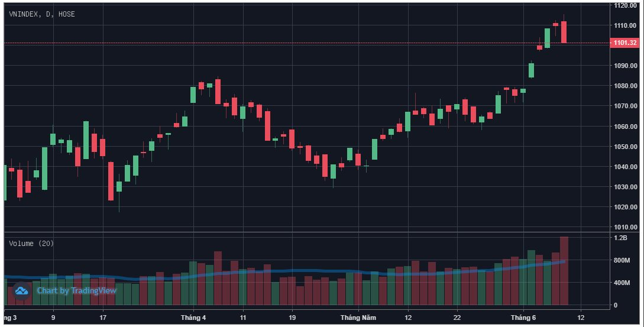The height and width of the screenshot is (327, 644).
Task: Click the 1060.00 price axis label
Action: [x=625, y=126]
